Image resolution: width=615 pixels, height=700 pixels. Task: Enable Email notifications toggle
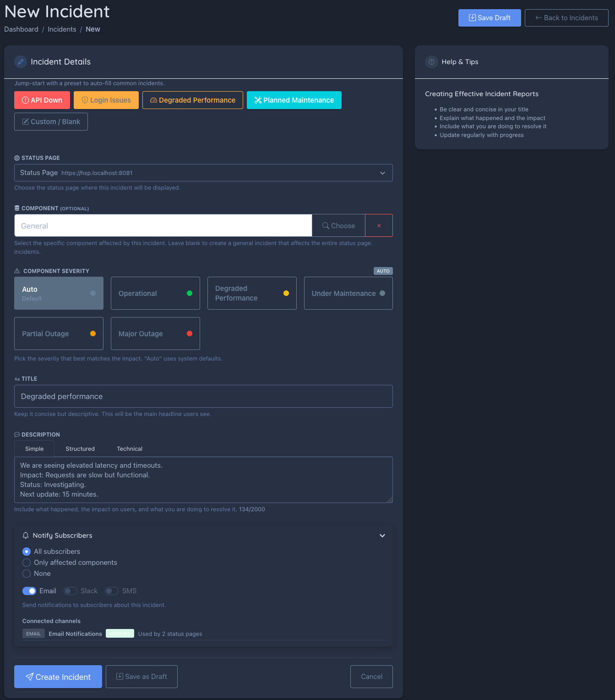(30, 591)
